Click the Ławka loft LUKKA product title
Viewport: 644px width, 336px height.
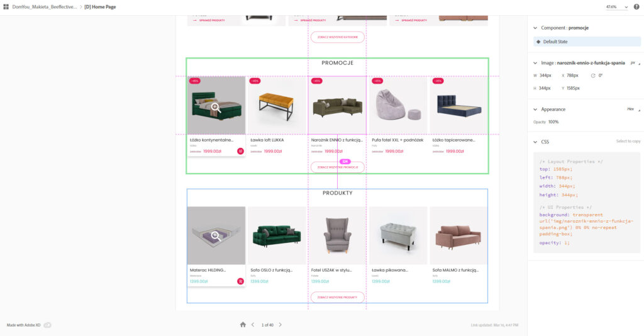coord(267,140)
